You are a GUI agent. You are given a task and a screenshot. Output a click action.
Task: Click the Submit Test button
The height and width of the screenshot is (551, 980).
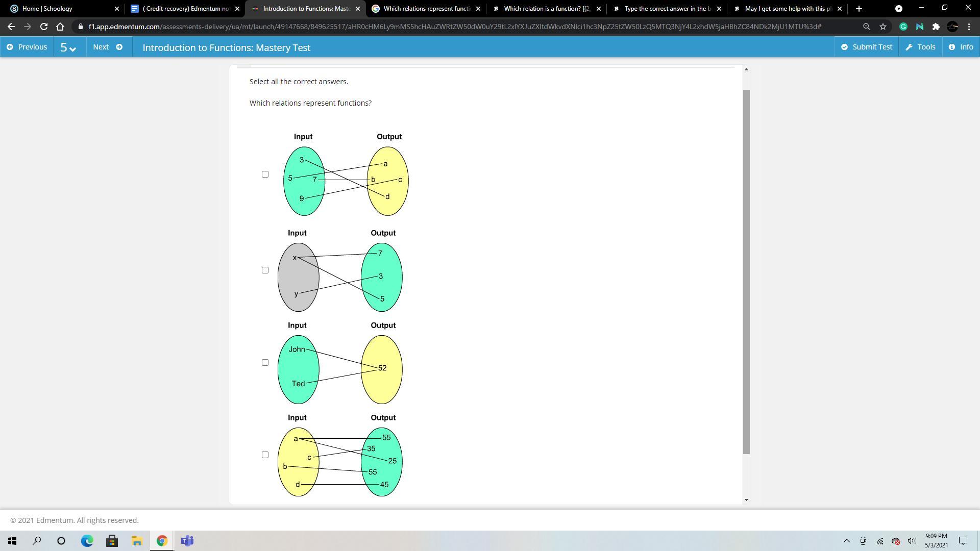point(867,47)
